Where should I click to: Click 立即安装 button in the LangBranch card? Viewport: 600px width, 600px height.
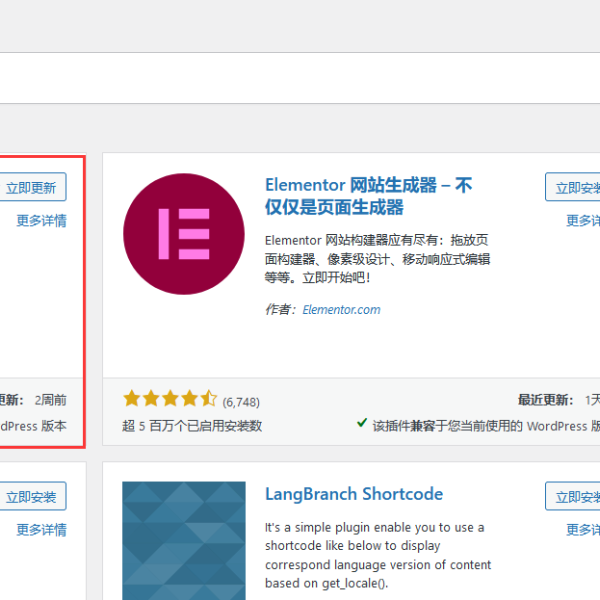pyautogui.click(x=573, y=496)
